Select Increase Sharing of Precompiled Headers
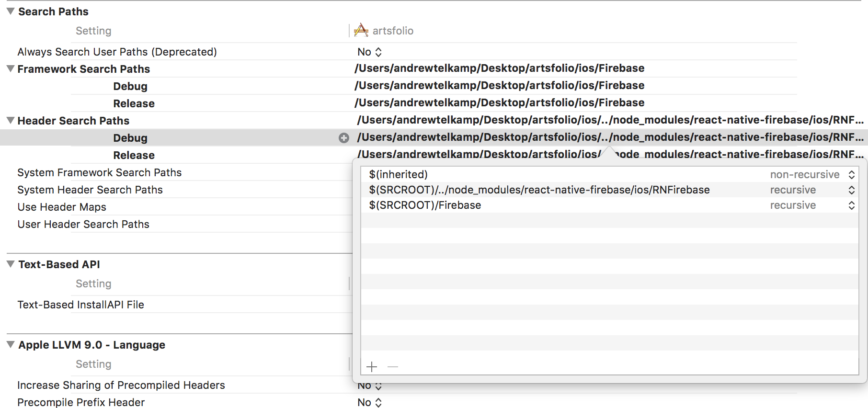The height and width of the screenshot is (408, 868). [121, 385]
